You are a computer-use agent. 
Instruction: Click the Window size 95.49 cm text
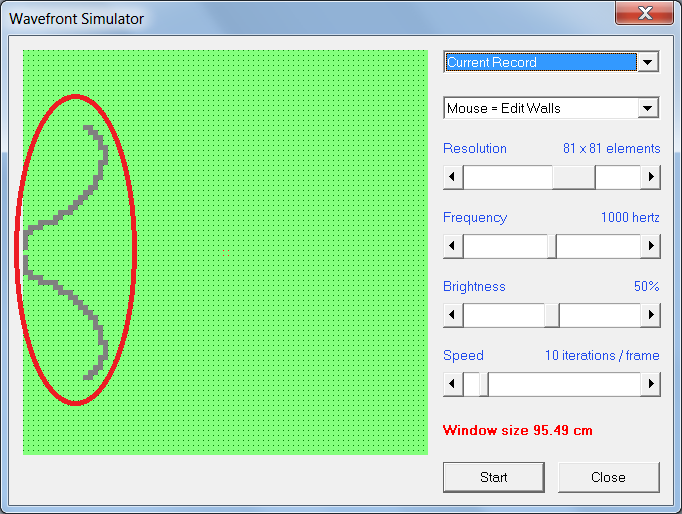tap(518, 430)
